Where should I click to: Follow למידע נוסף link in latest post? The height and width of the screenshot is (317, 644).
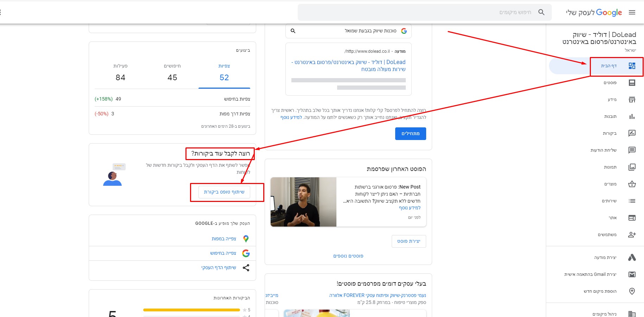click(410, 208)
